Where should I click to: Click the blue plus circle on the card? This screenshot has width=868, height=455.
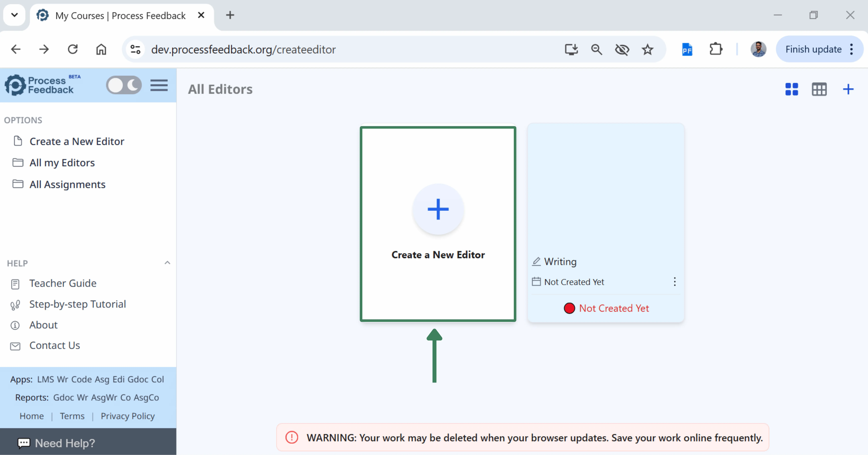(x=438, y=209)
